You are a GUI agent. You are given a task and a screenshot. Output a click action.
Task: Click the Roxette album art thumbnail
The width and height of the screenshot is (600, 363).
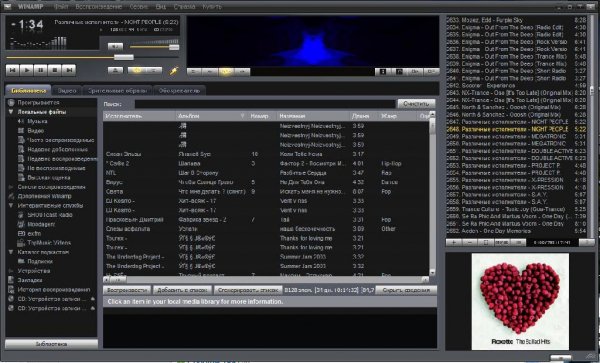coord(520,301)
